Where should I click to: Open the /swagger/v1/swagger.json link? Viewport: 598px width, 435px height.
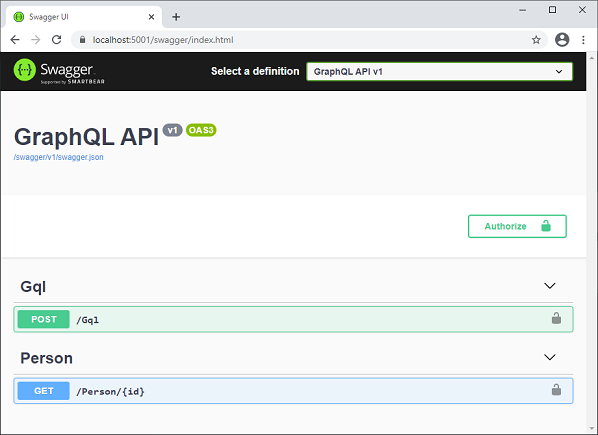click(x=58, y=157)
